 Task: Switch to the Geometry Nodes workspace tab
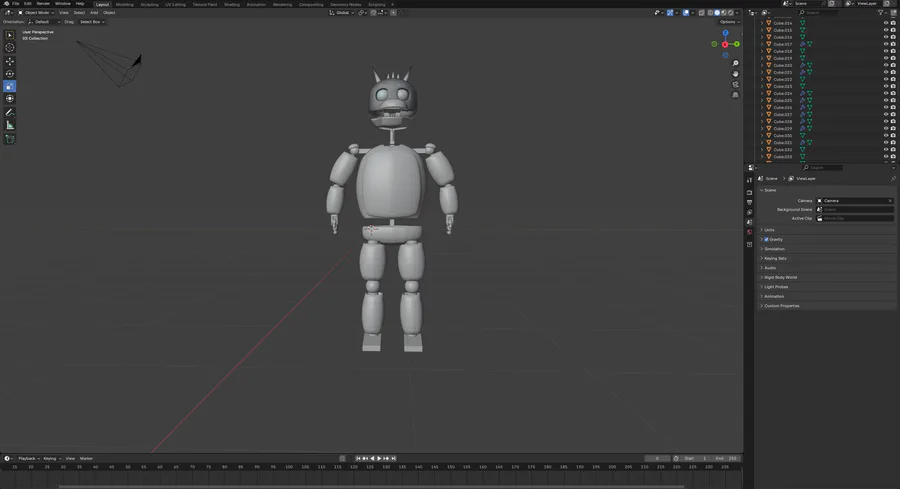(x=346, y=4)
